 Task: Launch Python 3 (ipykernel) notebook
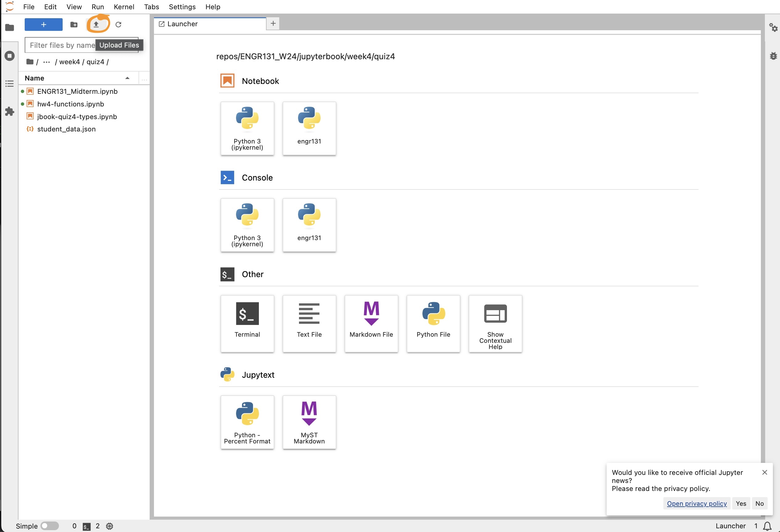pyautogui.click(x=247, y=129)
